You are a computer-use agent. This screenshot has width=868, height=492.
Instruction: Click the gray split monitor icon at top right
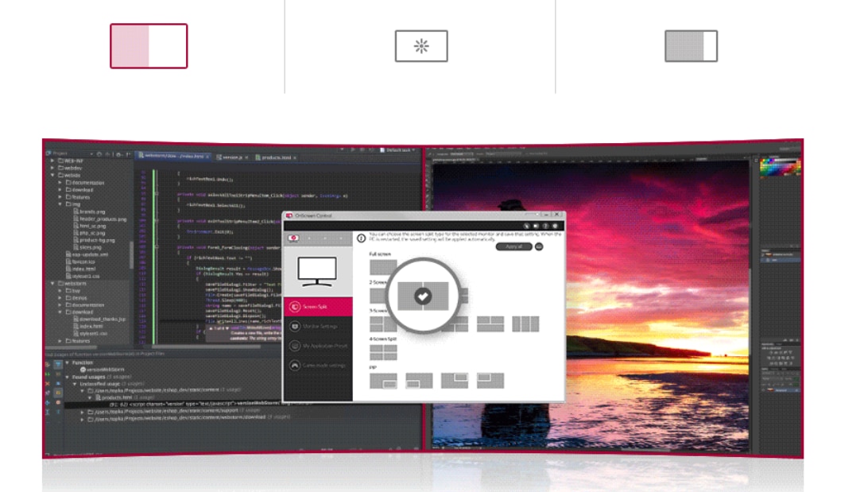coord(691,46)
